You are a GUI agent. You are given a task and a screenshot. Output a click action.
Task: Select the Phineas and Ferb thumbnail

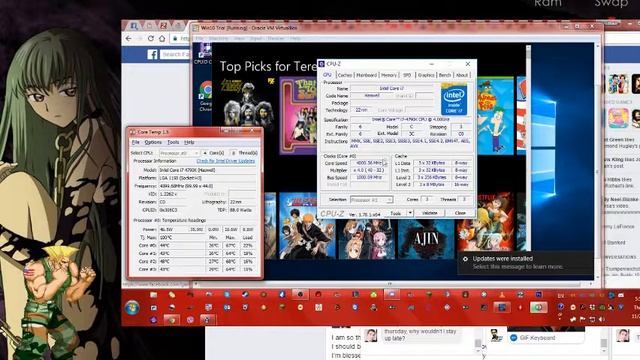pyautogui.click(x=496, y=116)
